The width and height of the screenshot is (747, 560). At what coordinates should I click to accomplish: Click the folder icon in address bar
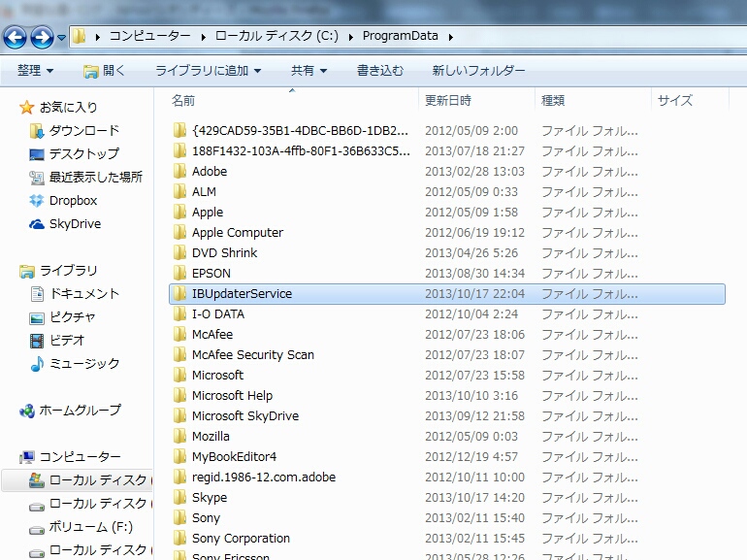(80, 36)
